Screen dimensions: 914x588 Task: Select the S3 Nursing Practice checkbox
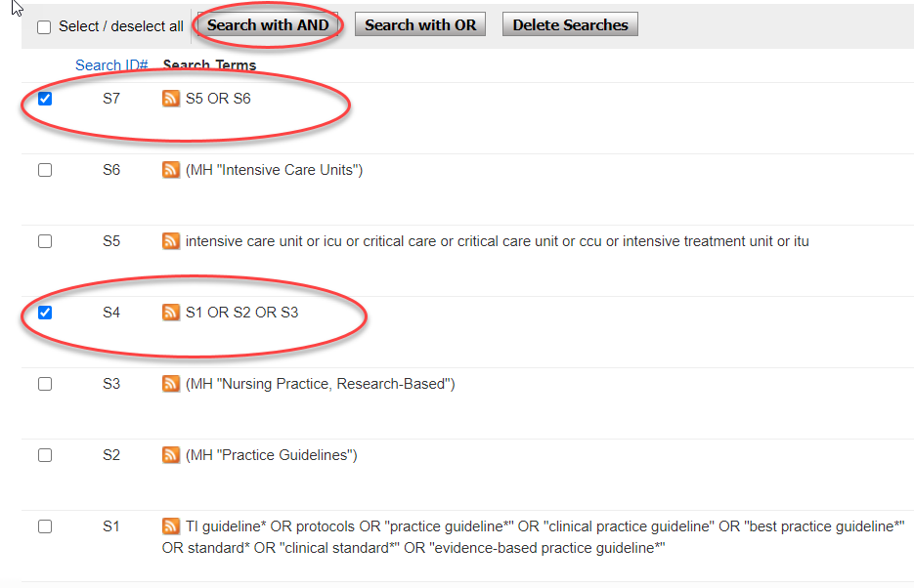[x=45, y=384]
